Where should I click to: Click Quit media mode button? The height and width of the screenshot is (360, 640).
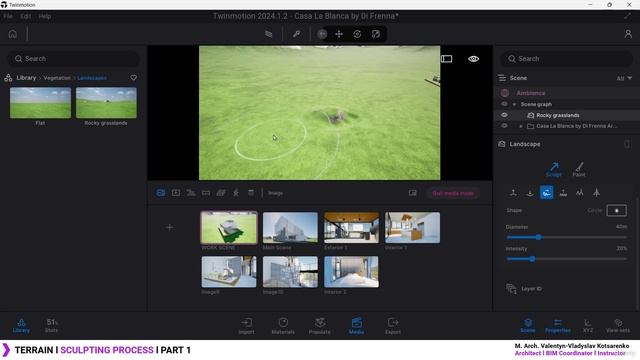point(453,193)
